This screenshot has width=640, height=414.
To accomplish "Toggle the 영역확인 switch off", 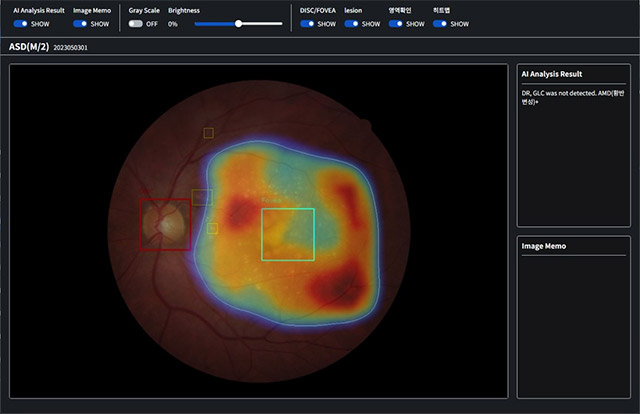I will (396, 23).
